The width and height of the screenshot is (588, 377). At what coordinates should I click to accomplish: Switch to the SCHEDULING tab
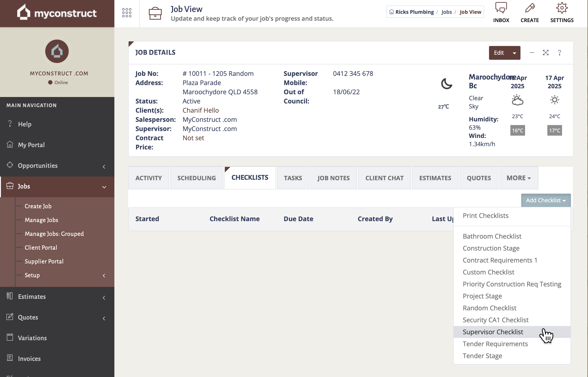coord(196,178)
